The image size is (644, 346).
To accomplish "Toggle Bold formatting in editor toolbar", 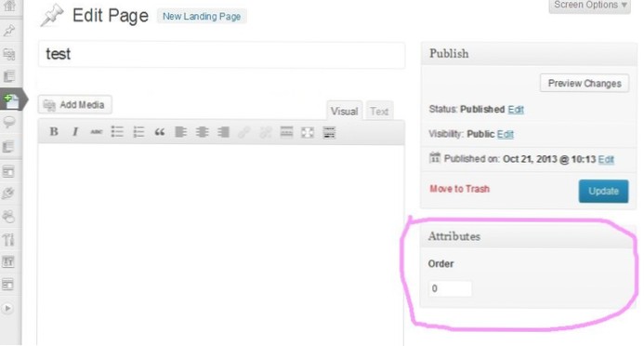I will pos(54,132).
